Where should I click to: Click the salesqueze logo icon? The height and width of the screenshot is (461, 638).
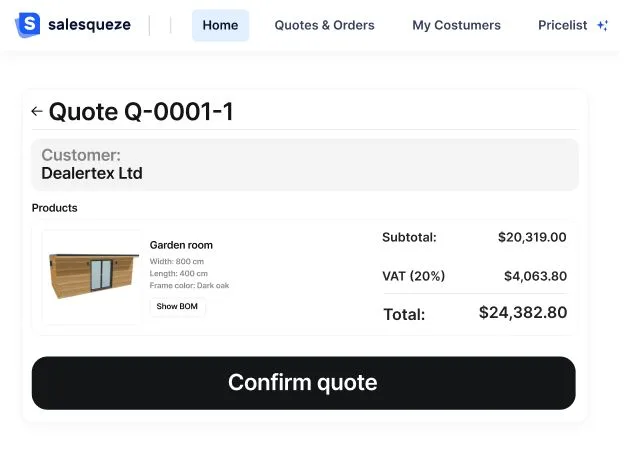tap(29, 25)
